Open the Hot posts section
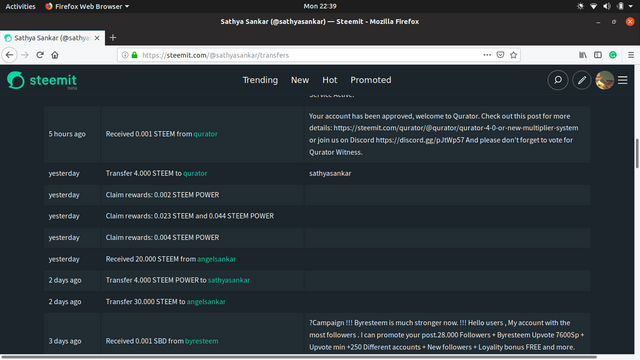The image size is (640, 360). (329, 80)
